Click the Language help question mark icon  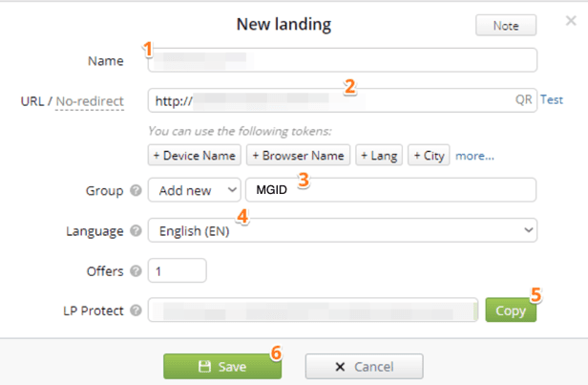[135, 230]
